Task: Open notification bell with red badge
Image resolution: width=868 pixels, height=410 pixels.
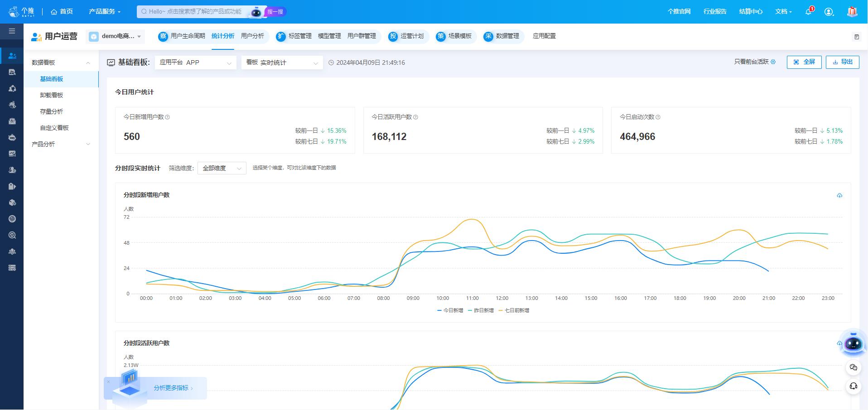Action: click(809, 11)
